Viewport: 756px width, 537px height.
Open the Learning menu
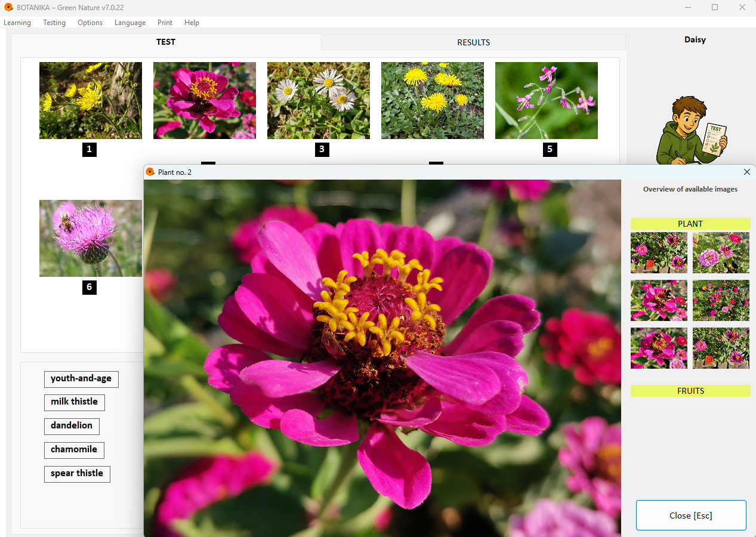(x=17, y=23)
